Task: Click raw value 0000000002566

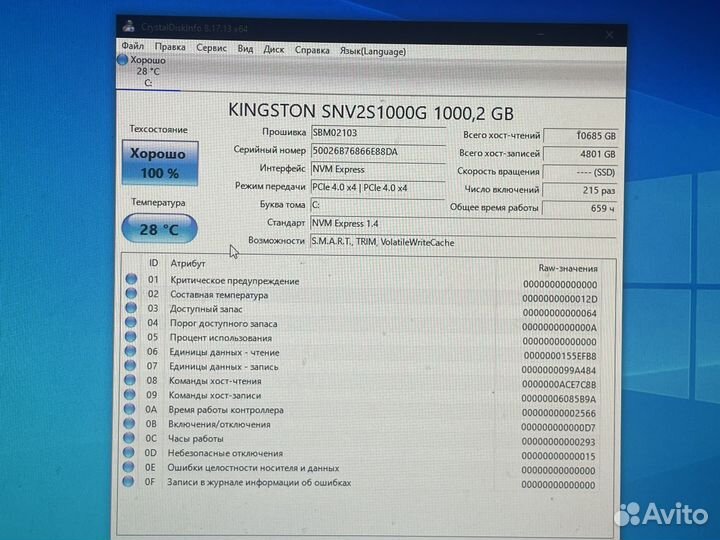Action: point(559,413)
